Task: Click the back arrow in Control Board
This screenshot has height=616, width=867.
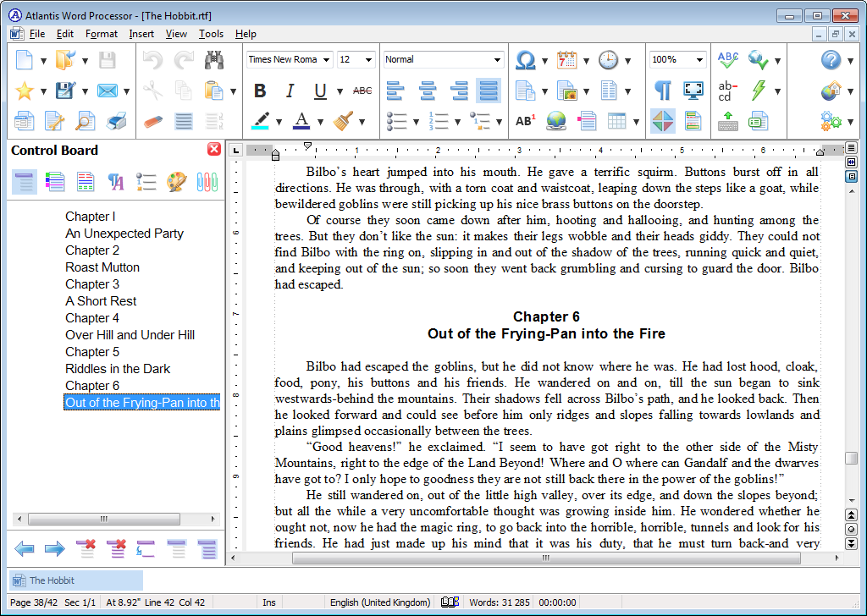Action: pos(24,548)
